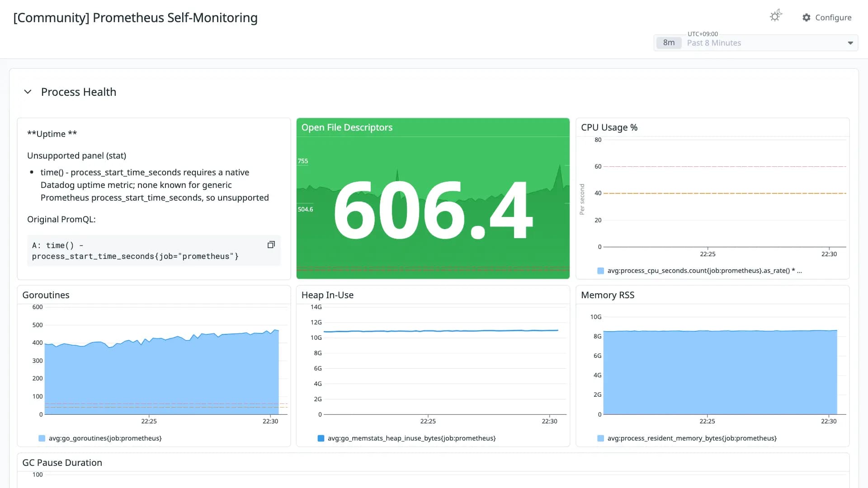Click the Original PromQL: label
This screenshot has width=868, height=488.
(61, 219)
